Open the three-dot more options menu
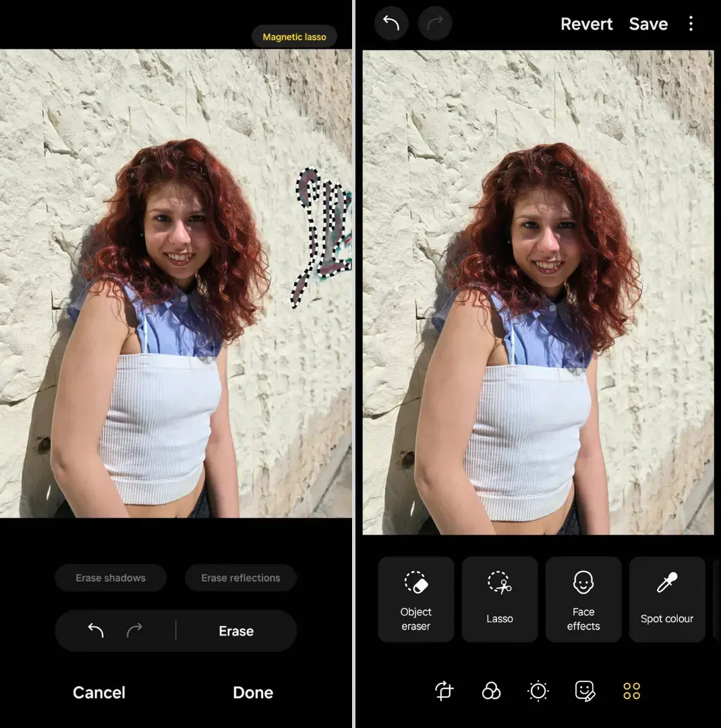721x728 pixels. coord(690,24)
